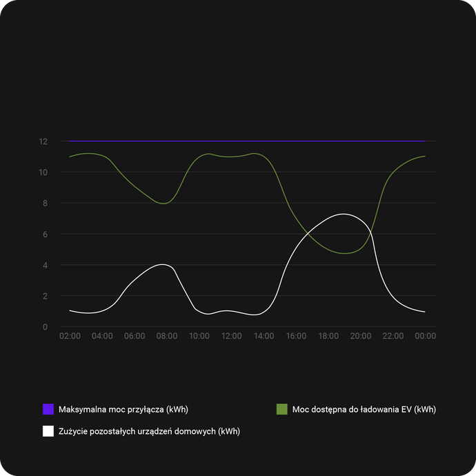Click the 16:00 time axis label
Image resolution: width=476 pixels, height=476 pixels.
[296, 336]
